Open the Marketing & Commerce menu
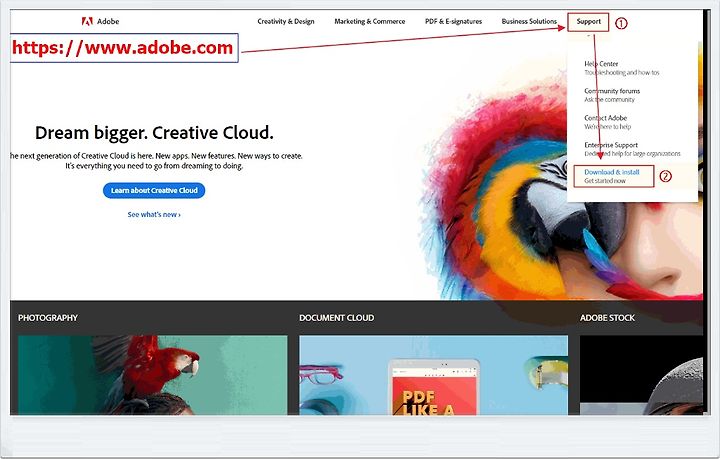Screen dimensions: 720x459 click(370, 21)
